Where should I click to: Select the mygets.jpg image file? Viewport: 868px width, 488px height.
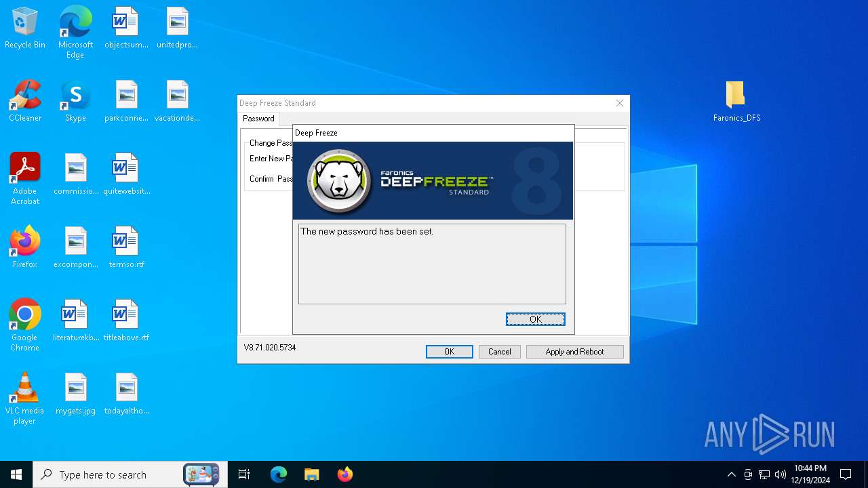tap(76, 394)
